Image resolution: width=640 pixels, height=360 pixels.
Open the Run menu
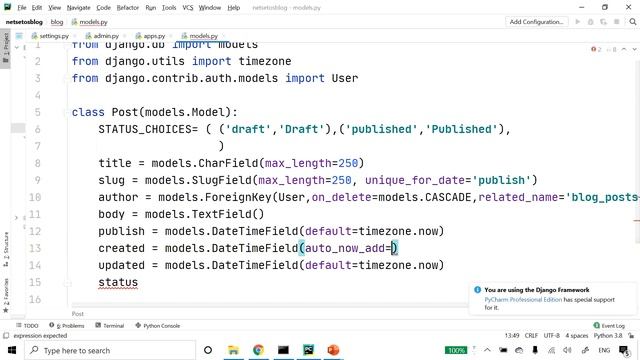pyautogui.click(x=151, y=7)
